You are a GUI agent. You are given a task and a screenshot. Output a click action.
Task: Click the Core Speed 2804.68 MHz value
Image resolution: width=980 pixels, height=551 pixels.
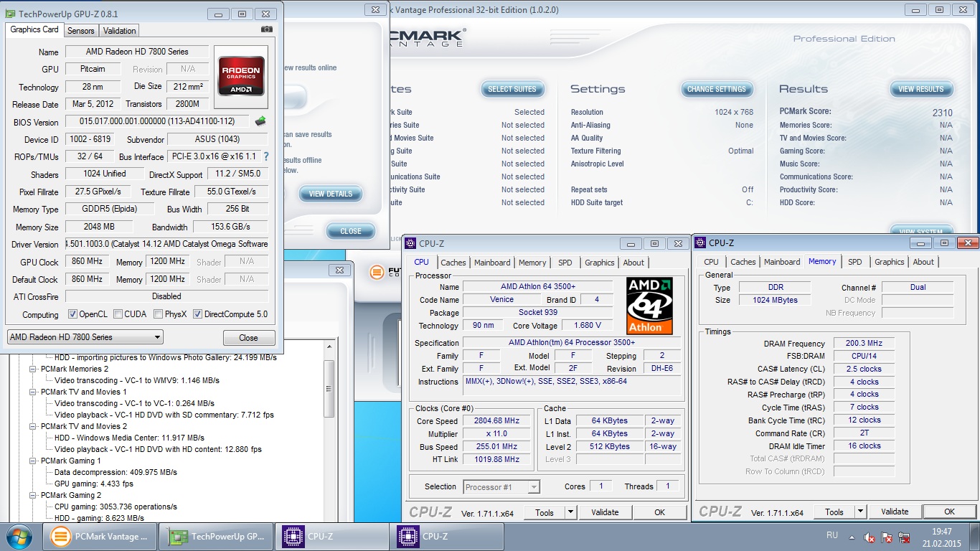click(x=497, y=421)
